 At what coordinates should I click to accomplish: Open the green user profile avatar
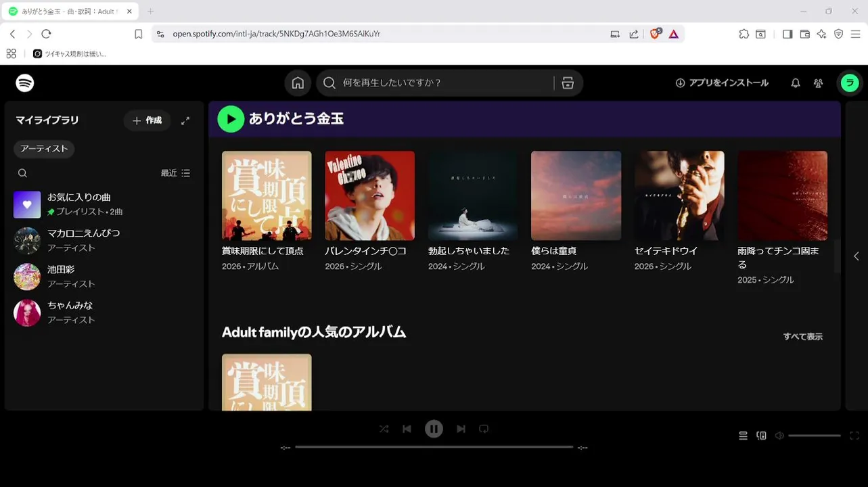(850, 83)
